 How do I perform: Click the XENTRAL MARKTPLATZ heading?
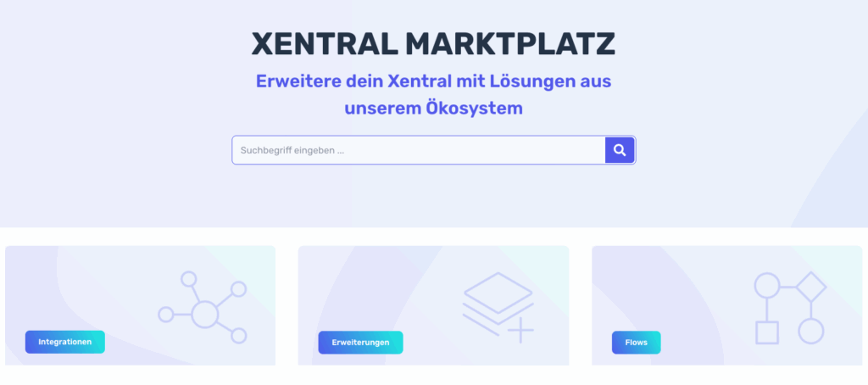point(433,44)
